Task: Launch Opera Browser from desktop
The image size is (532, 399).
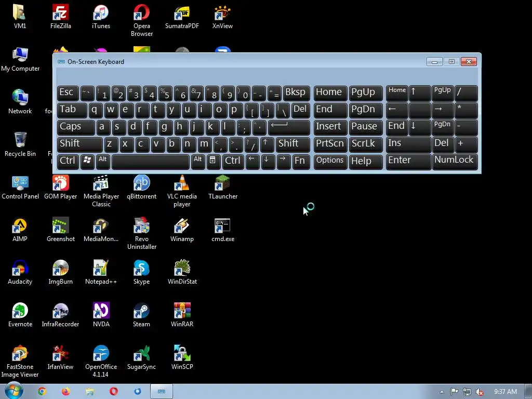Action: (x=141, y=20)
